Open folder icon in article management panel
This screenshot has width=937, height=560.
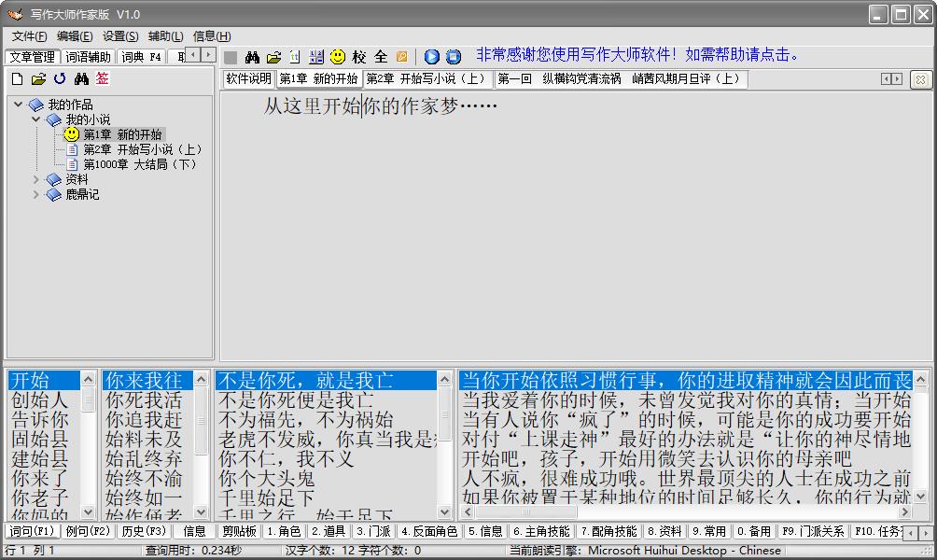click(39, 79)
